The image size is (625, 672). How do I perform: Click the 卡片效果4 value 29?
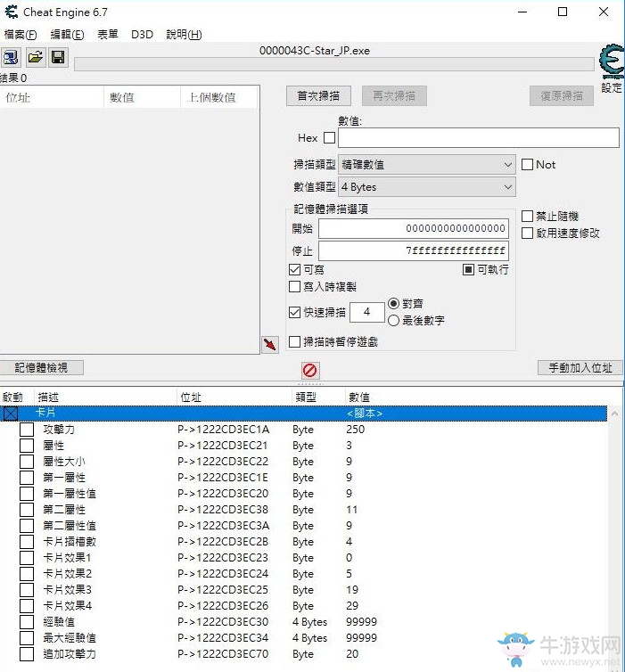[x=352, y=606]
